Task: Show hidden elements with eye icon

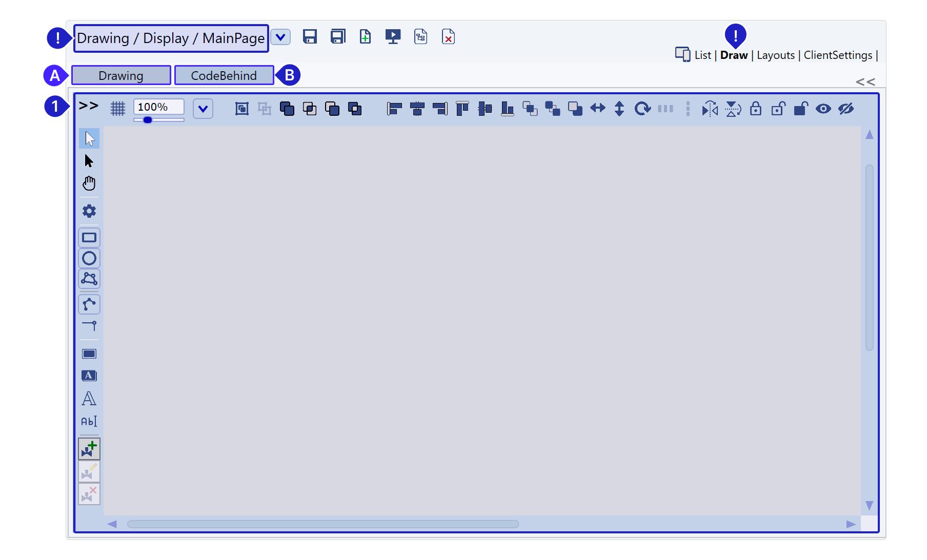Action: 823,109
